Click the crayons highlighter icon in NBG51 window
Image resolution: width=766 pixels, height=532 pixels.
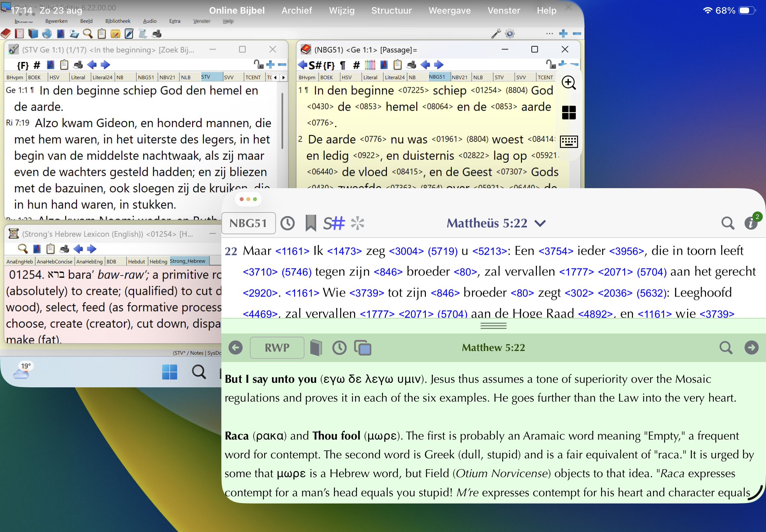[370, 65]
